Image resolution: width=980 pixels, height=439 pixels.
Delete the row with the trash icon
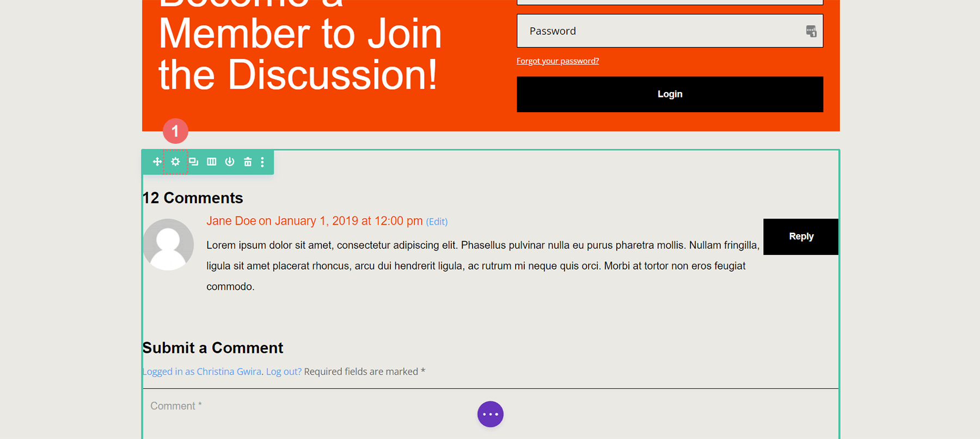248,162
